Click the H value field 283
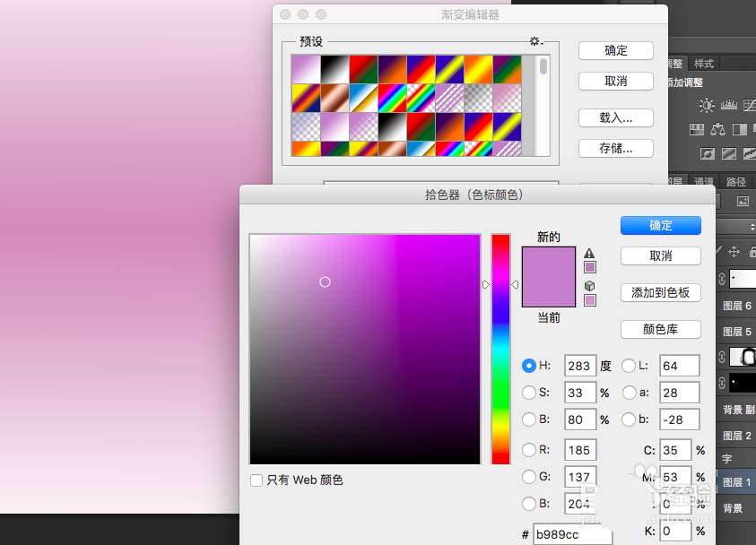 click(x=580, y=366)
